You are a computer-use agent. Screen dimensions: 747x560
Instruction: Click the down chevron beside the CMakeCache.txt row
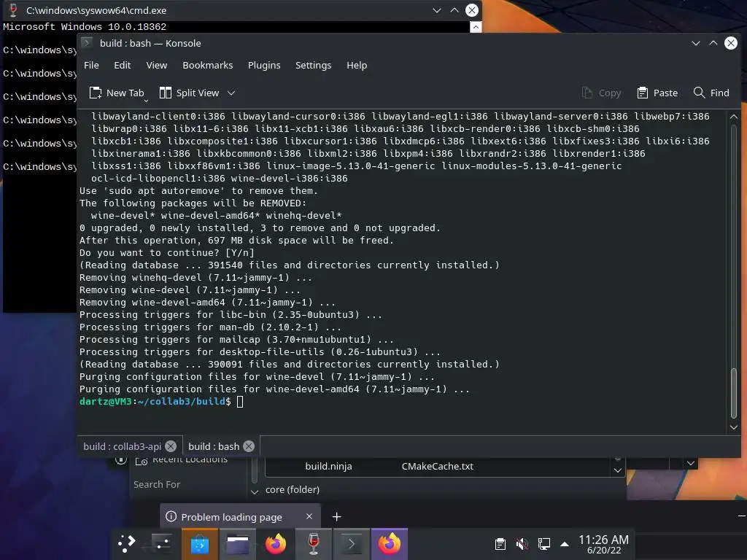[x=617, y=470]
